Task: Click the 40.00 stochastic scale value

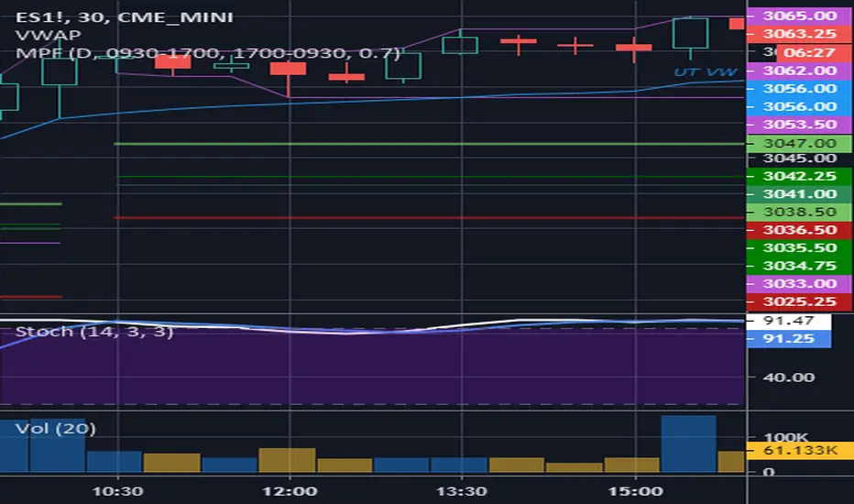Action: (x=789, y=377)
